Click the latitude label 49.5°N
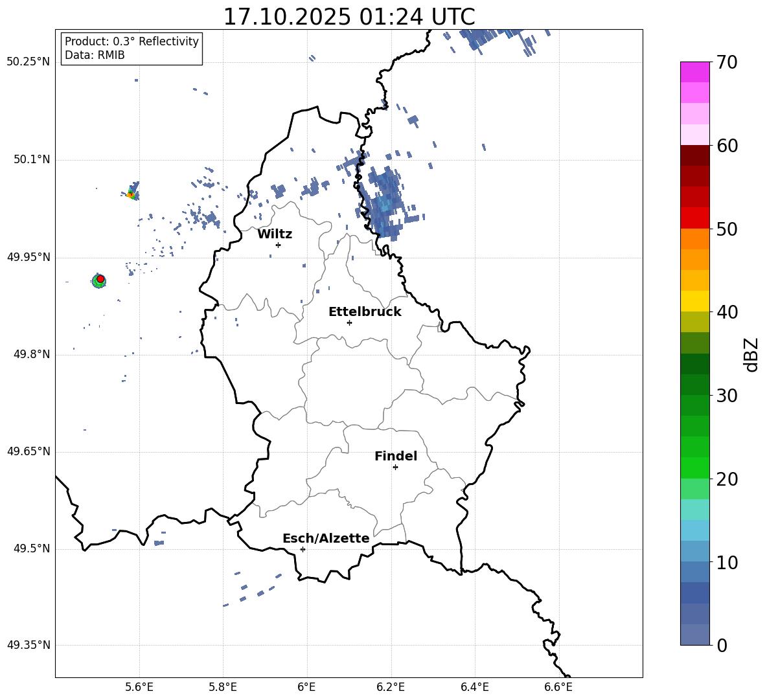This screenshot has width=767, height=700. click(x=32, y=548)
